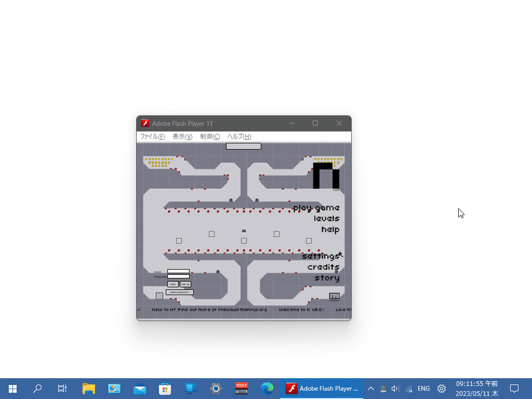Viewport: 532px width, 399px height.
Task: Expand the hidden system tray icons
Action: click(371, 389)
